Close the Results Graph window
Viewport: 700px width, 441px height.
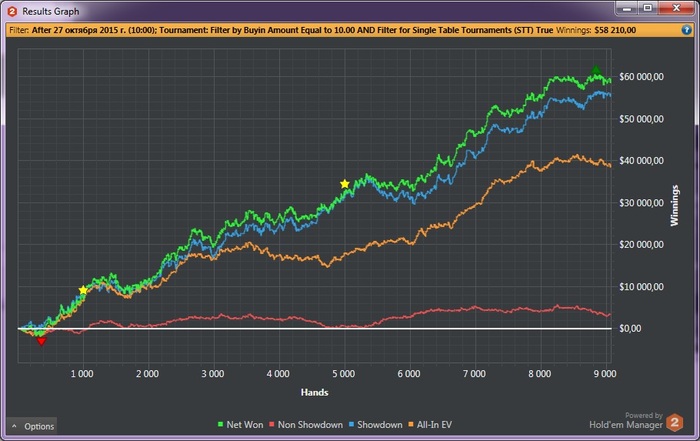(676, 8)
